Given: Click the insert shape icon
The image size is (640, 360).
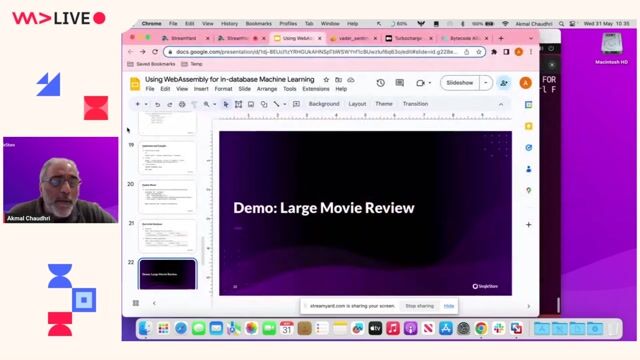Looking at the screenshot, I should 264,104.
